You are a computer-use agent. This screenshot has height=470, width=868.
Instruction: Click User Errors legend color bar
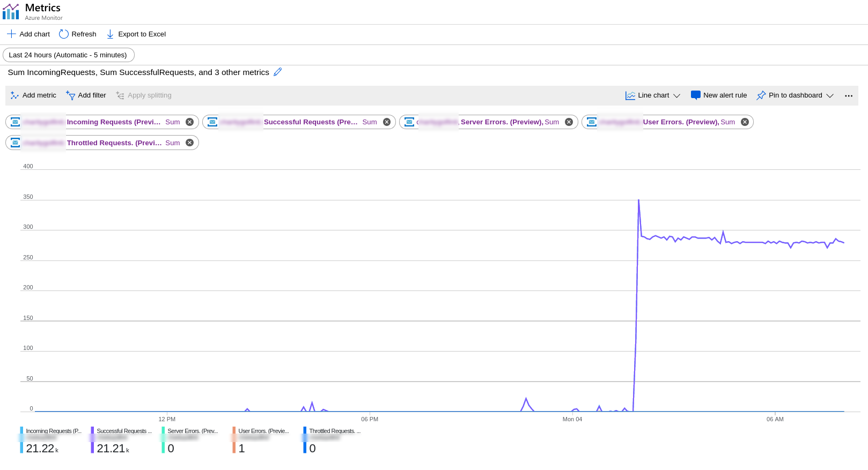[x=234, y=440]
